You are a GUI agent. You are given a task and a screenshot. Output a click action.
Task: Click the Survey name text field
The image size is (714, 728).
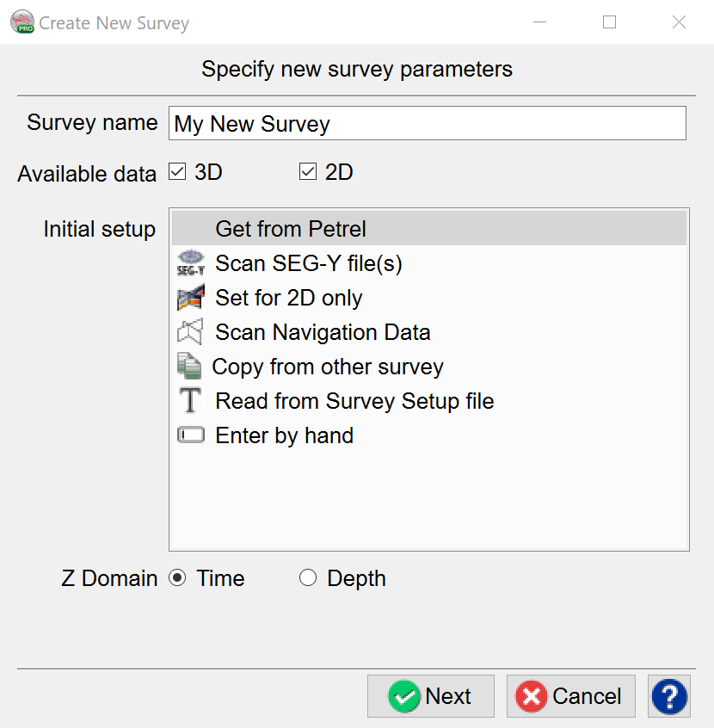click(427, 123)
